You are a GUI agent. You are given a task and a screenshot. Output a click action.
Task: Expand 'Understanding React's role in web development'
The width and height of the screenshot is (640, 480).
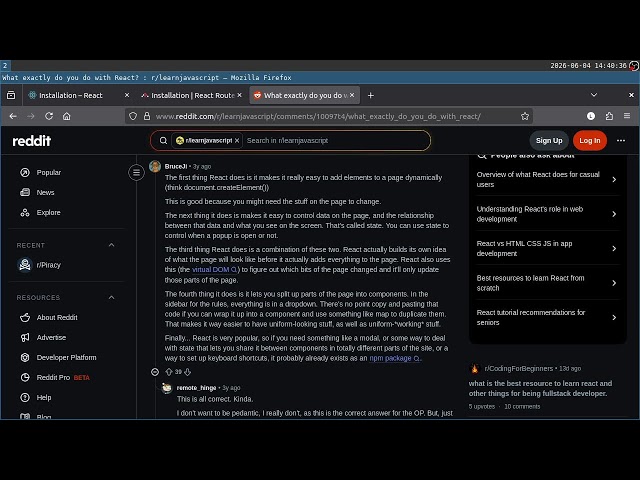pyautogui.click(x=547, y=214)
